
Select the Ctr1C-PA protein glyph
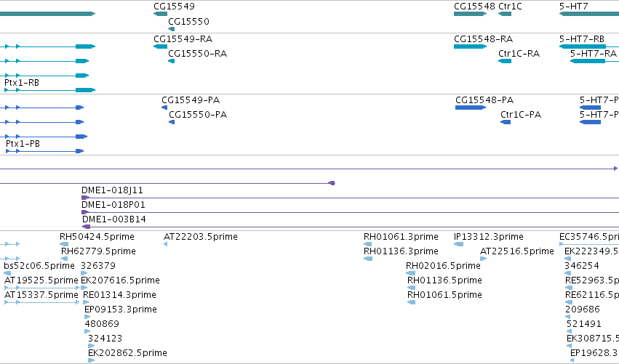point(506,122)
